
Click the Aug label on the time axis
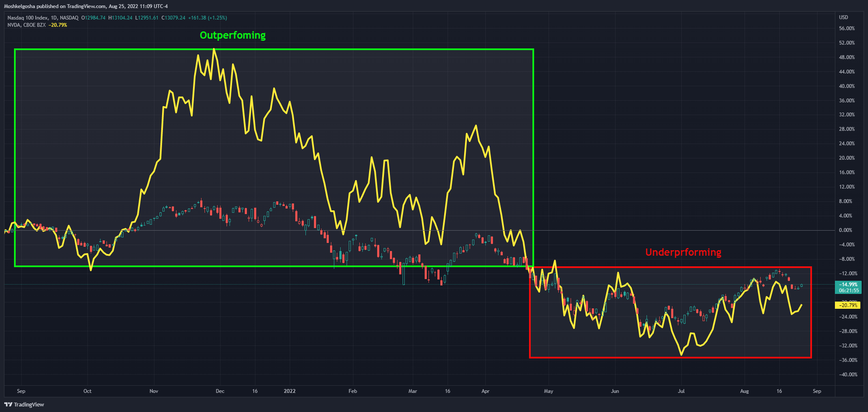745,391
